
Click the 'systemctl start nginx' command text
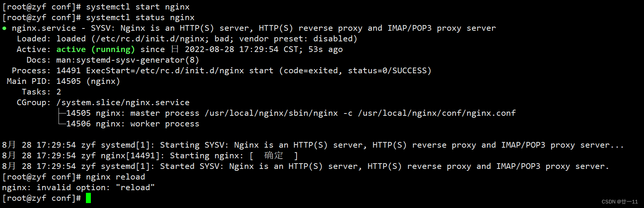138,7
